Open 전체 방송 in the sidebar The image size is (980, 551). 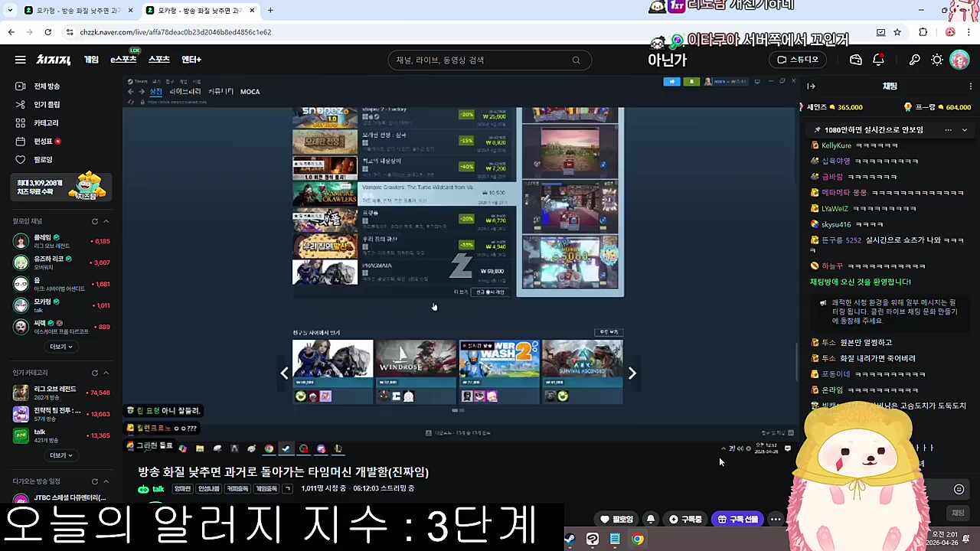click(40, 86)
